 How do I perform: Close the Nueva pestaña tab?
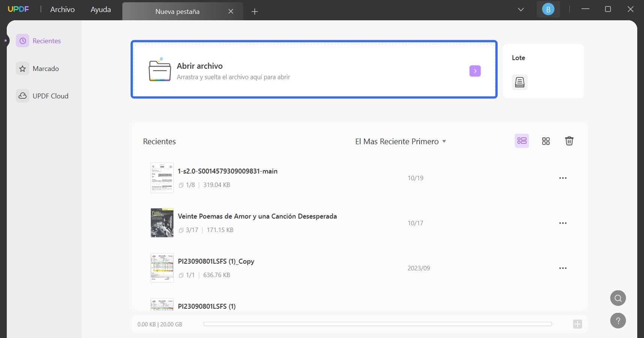(x=231, y=12)
